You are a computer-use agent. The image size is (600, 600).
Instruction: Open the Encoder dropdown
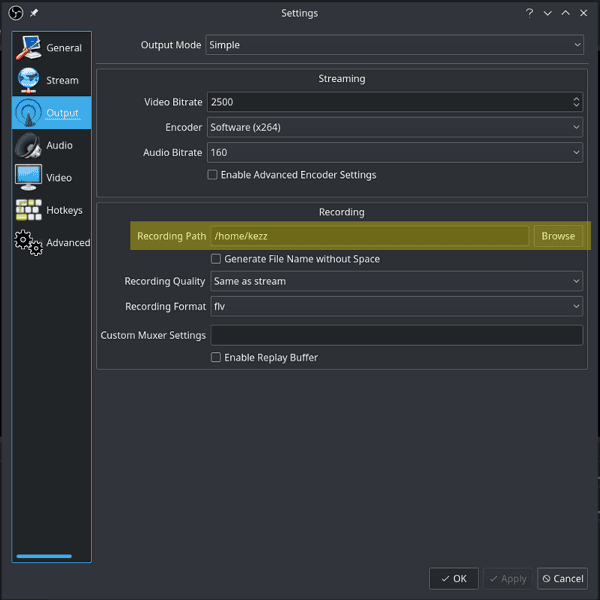click(394, 128)
